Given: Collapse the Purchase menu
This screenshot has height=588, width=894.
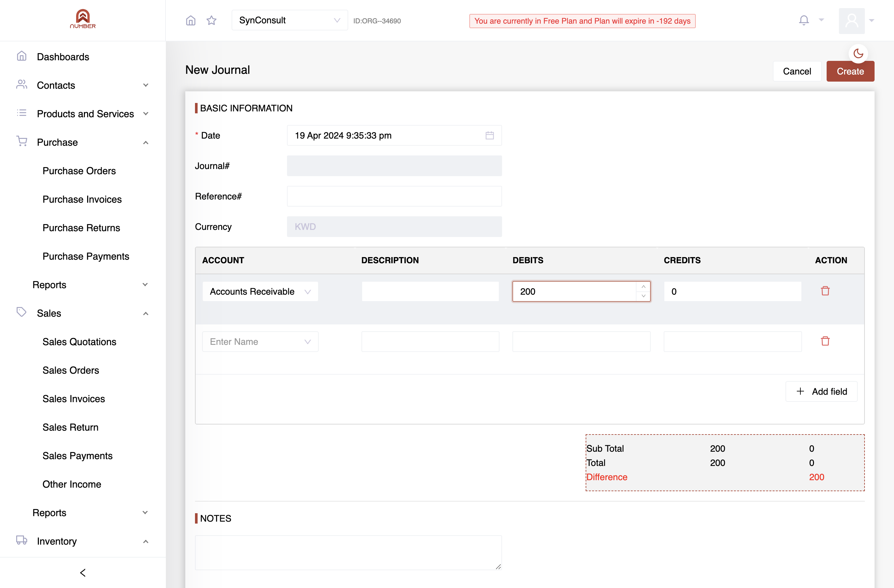Looking at the screenshot, I should (83, 142).
